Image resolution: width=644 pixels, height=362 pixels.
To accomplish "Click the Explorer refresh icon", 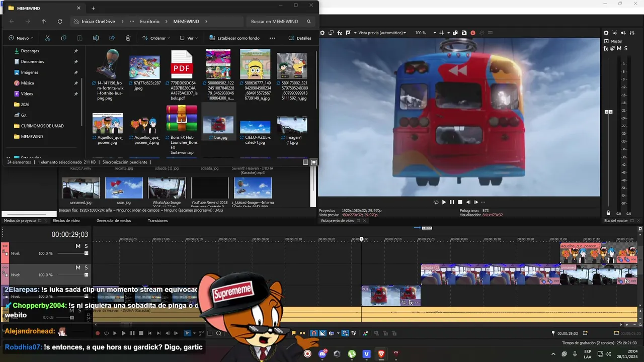I will (x=60, y=22).
